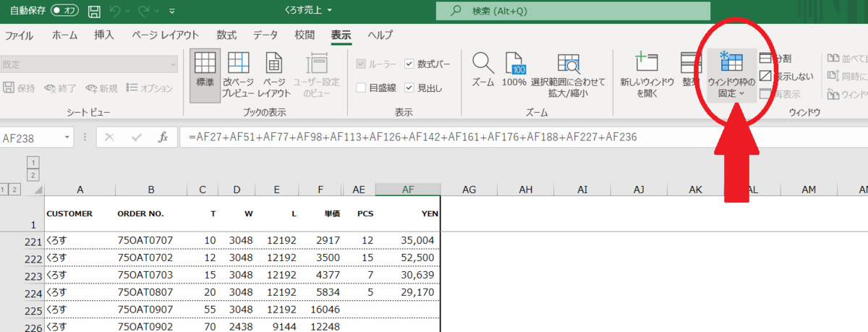The height and width of the screenshot is (332, 868).
Task: Click the formula bar enter checkmark icon
Action: click(137, 136)
